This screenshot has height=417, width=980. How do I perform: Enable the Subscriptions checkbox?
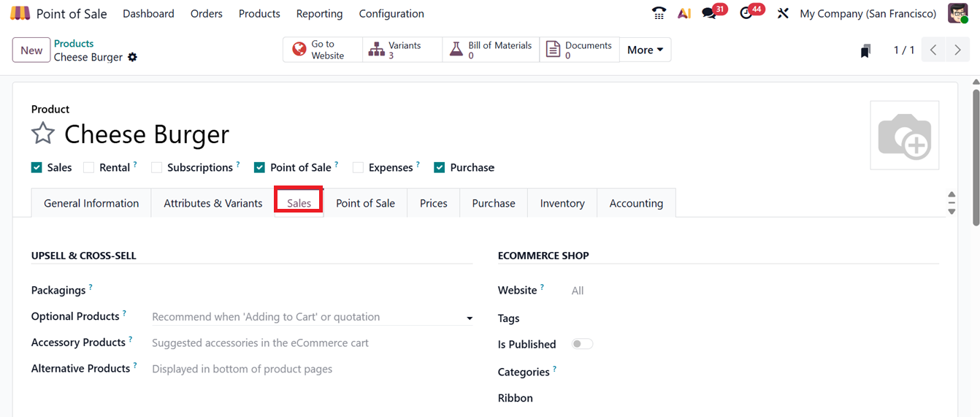[156, 167]
